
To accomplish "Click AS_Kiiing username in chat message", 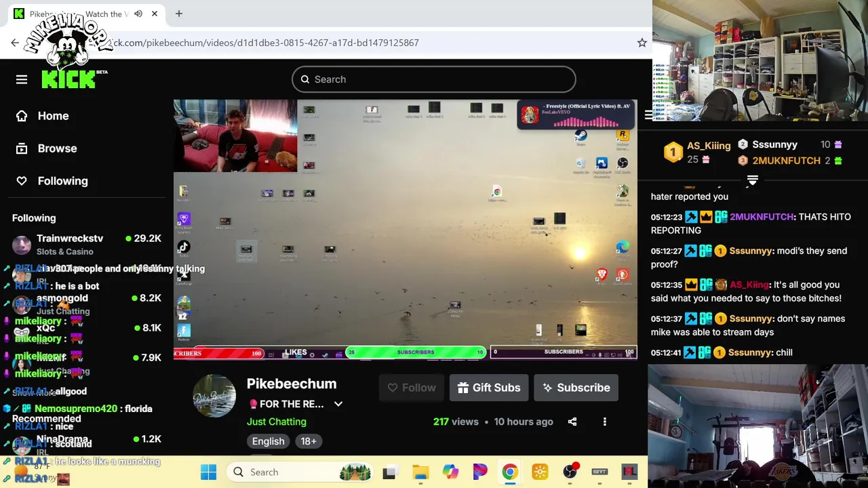I will (x=749, y=285).
